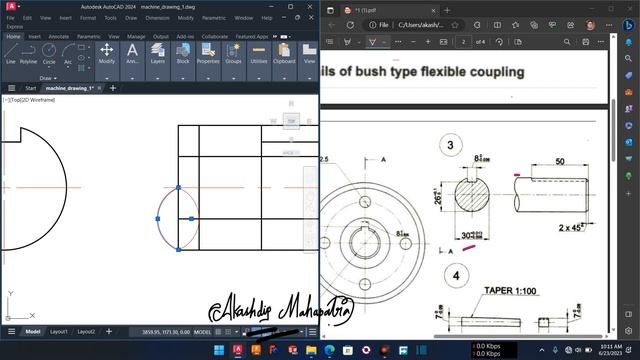Open the Express menu
The image size is (640, 360).
point(15,27)
